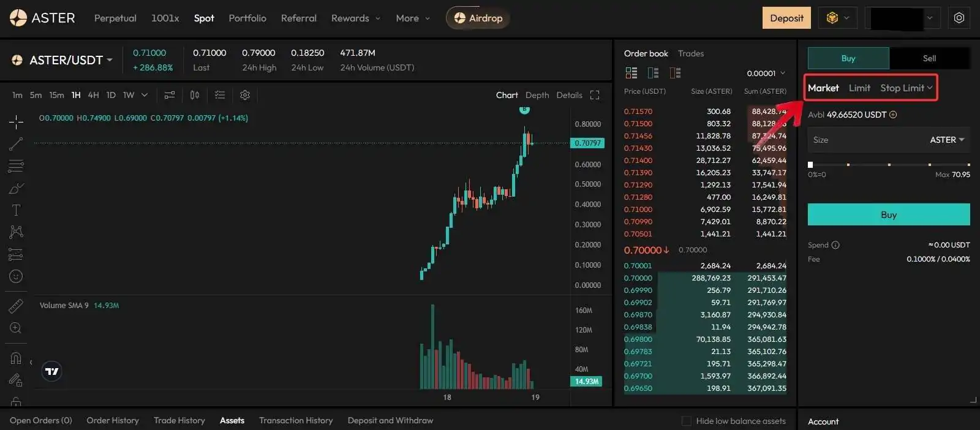
Task: Click the ASTER logo in header
Action: point(42,18)
